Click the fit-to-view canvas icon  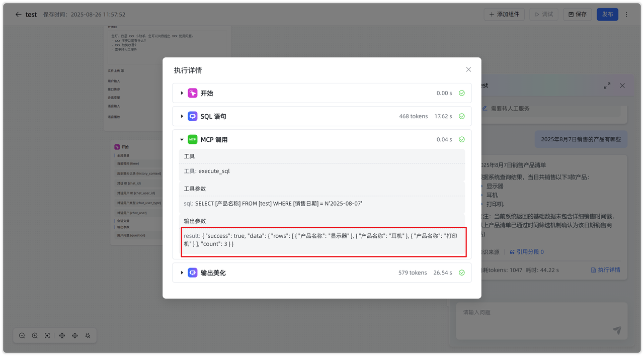[47, 335]
